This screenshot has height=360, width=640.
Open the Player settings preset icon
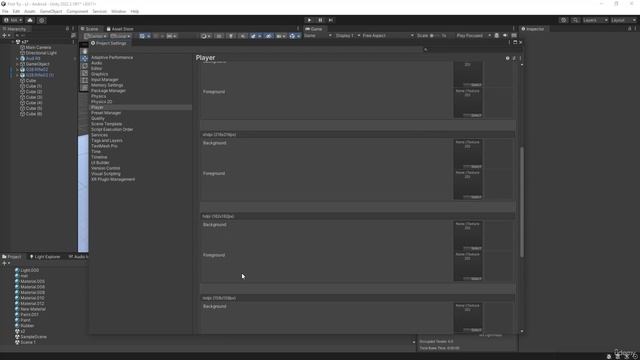[x=514, y=58]
